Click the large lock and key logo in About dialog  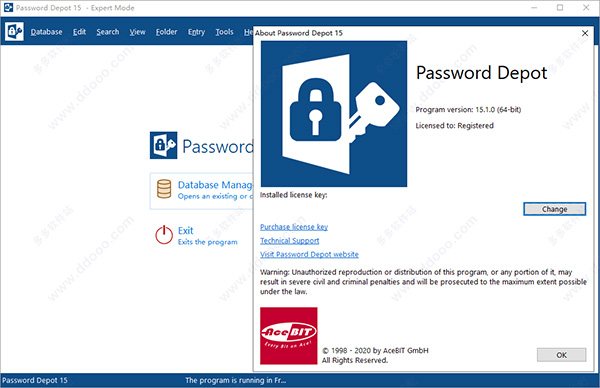[x=334, y=114]
